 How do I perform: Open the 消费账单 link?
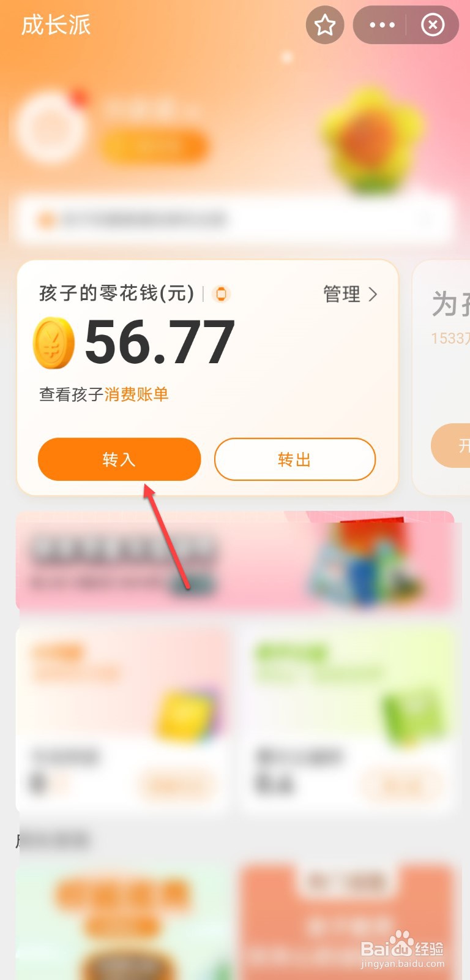tap(136, 394)
